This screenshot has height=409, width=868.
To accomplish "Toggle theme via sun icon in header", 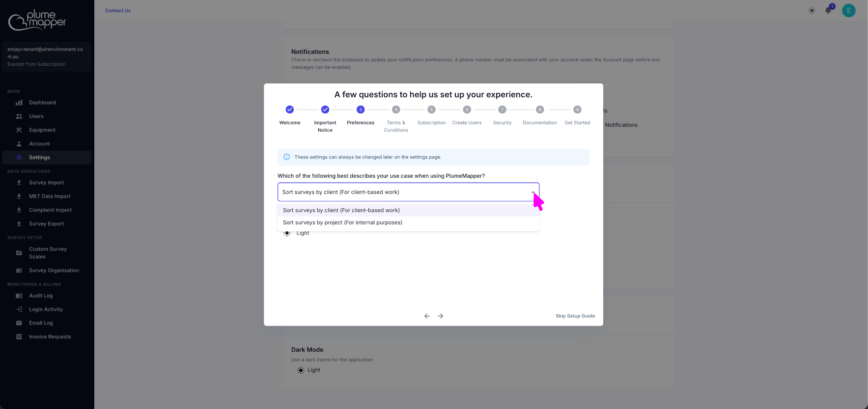I will [x=812, y=11].
